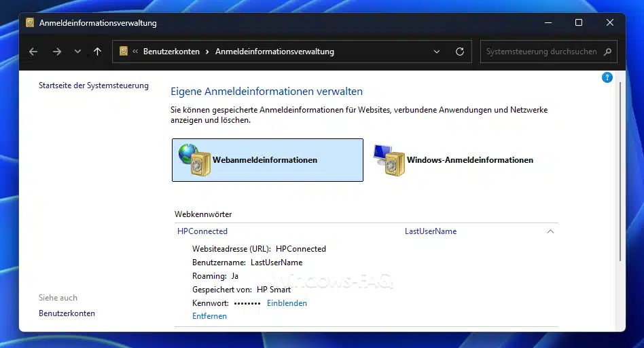Screen dimensions: 644x348
Task: Open the breadcrumb arrow after Benutzerkonten
Action: point(207,52)
